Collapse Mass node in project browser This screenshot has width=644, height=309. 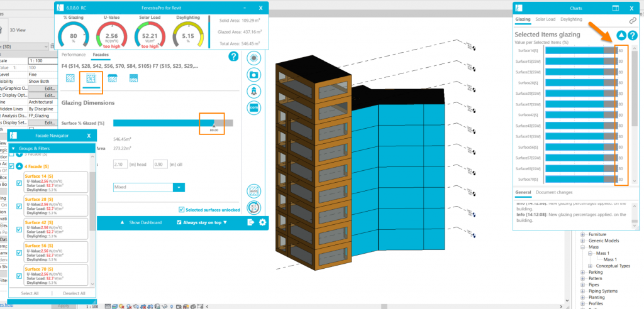pyautogui.click(x=583, y=247)
